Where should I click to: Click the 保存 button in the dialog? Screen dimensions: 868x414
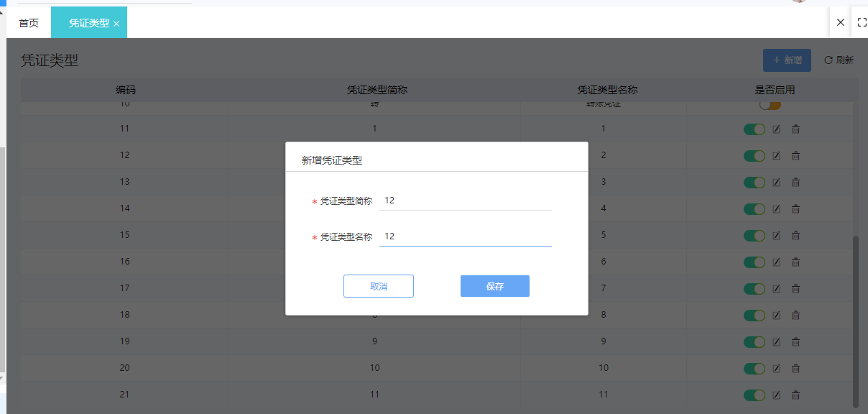click(x=494, y=285)
